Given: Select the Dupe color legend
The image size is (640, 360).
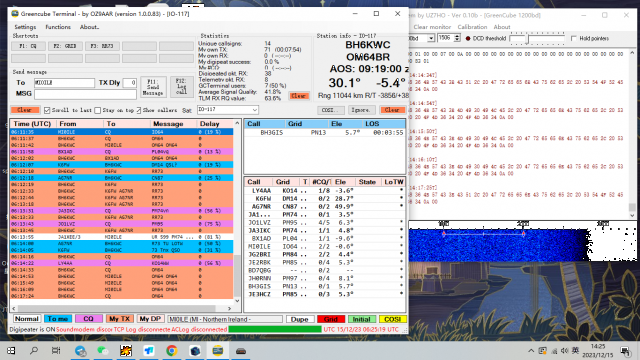Looking at the screenshot, I should 300,319.
